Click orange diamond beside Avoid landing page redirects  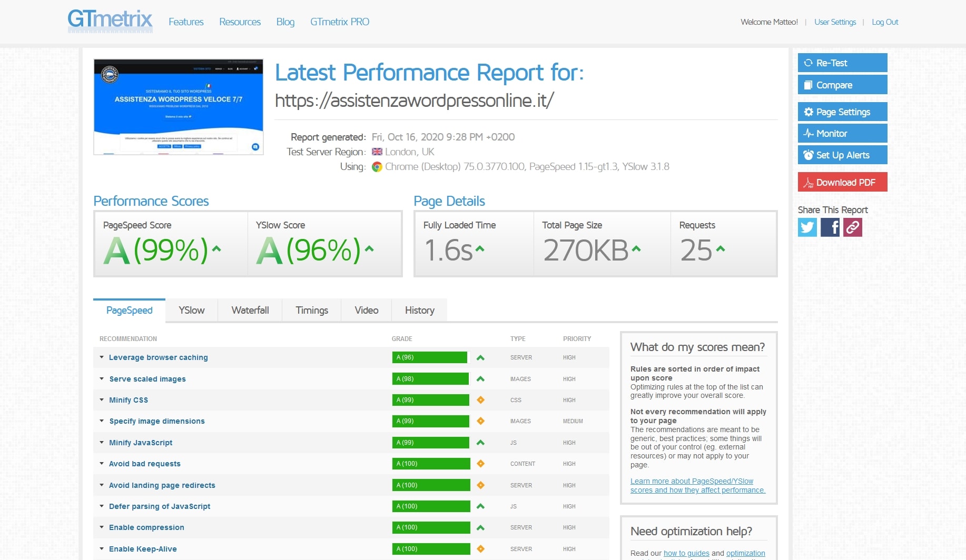(x=480, y=485)
